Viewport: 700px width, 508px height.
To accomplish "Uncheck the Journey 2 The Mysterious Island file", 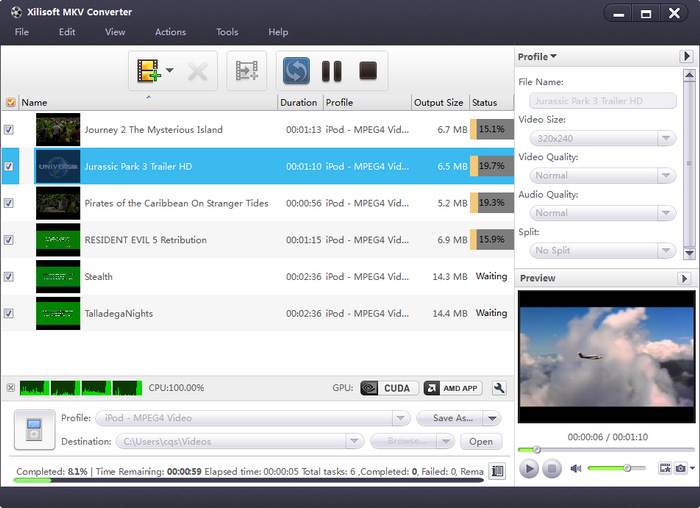I will pyautogui.click(x=9, y=130).
